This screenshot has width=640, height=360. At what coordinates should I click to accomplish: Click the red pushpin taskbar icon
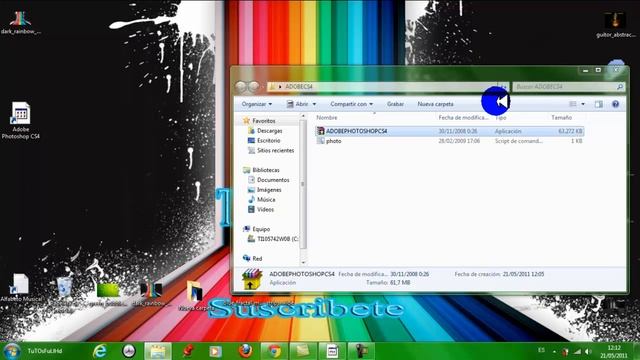[x=187, y=351]
